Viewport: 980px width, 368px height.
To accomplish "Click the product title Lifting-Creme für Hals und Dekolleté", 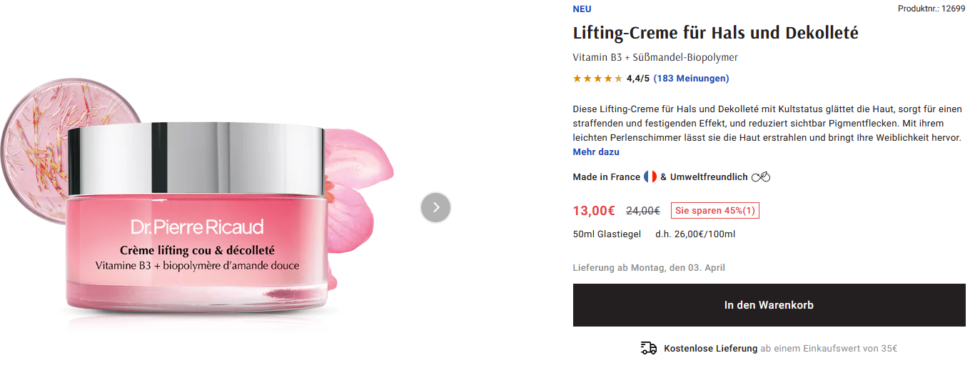I will pos(715,33).
